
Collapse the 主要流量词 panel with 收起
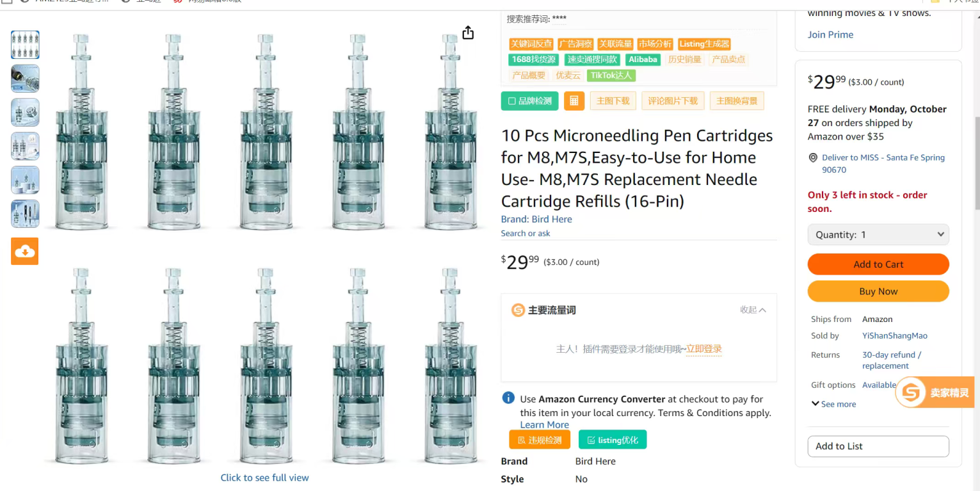pos(753,310)
